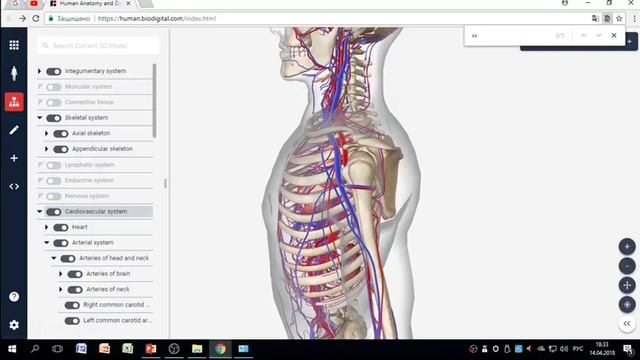This screenshot has width=640, height=360.
Task: Select the Endocrine system label
Action: click(x=89, y=180)
